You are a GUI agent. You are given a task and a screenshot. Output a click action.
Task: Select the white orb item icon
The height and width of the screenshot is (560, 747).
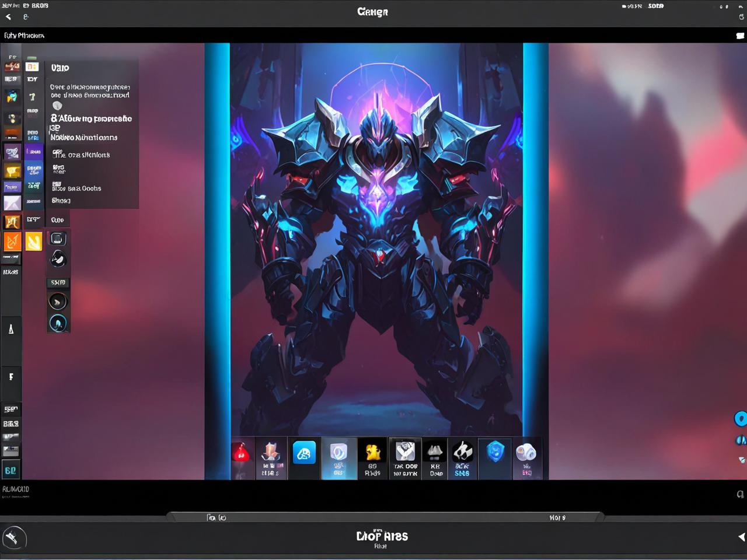tap(526, 452)
